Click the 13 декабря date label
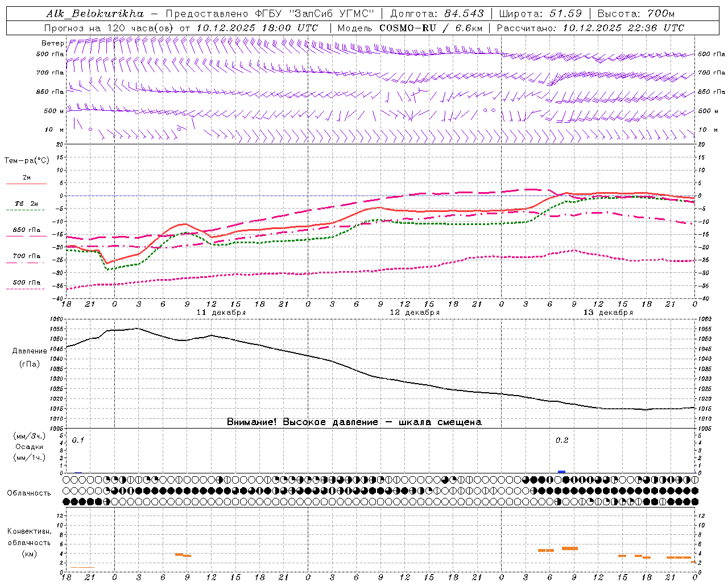Screen dimensions: 728x582 [x=608, y=313]
